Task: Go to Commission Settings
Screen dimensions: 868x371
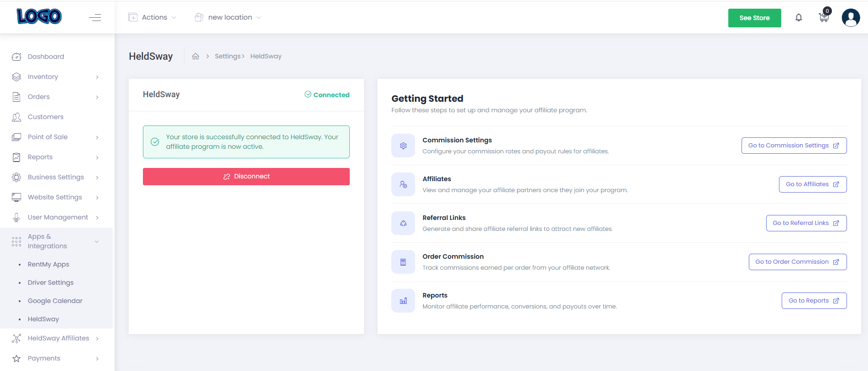Action: tap(794, 146)
